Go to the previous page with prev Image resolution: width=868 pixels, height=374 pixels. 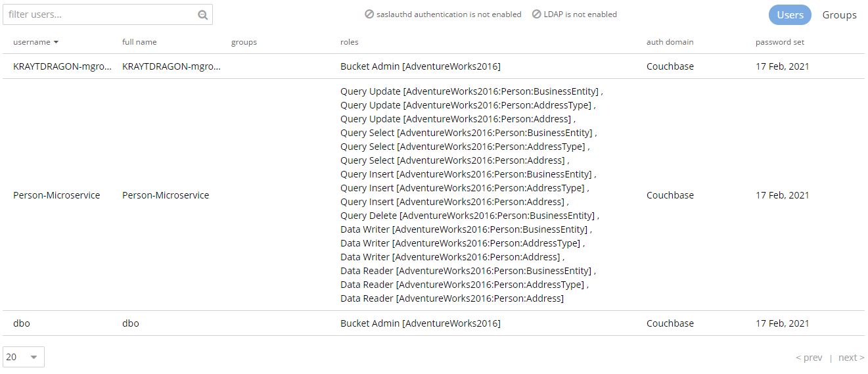(x=809, y=358)
